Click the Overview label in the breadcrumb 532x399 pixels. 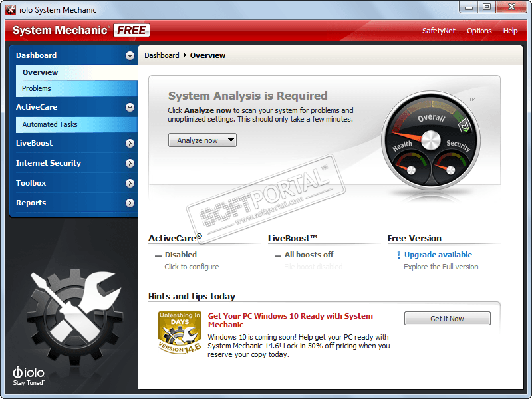click(207, 55)
